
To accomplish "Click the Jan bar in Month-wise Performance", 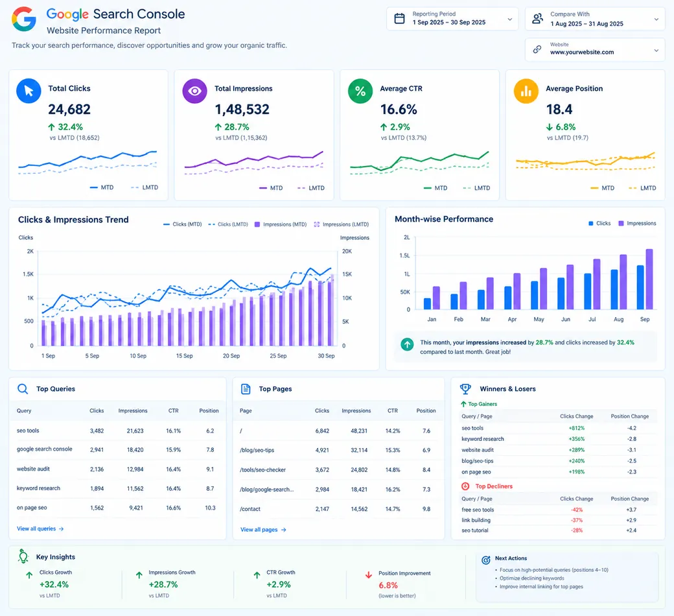I will click(x=432, y=298).
